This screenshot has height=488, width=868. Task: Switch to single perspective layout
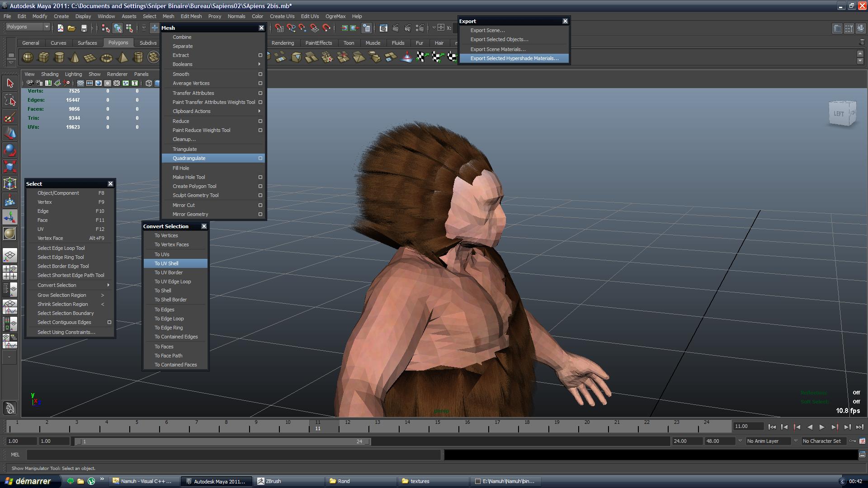10,255
